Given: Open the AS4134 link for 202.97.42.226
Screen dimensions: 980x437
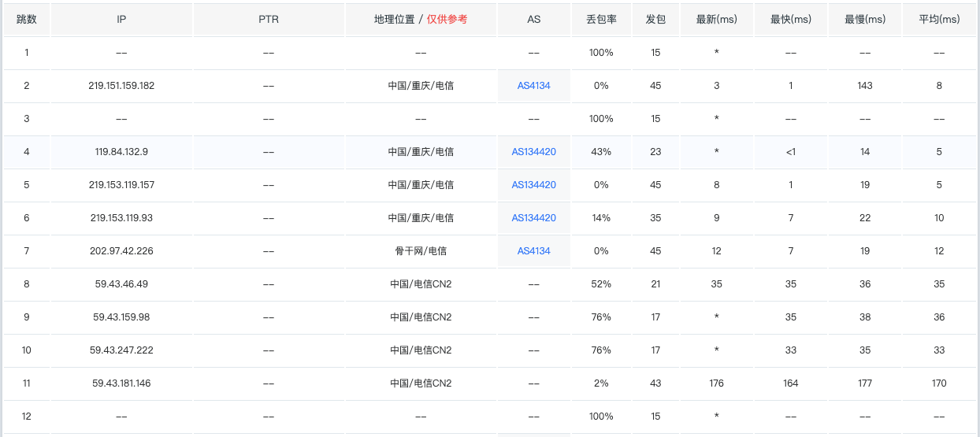Looking at the screenshot, I should coord(533,251).
